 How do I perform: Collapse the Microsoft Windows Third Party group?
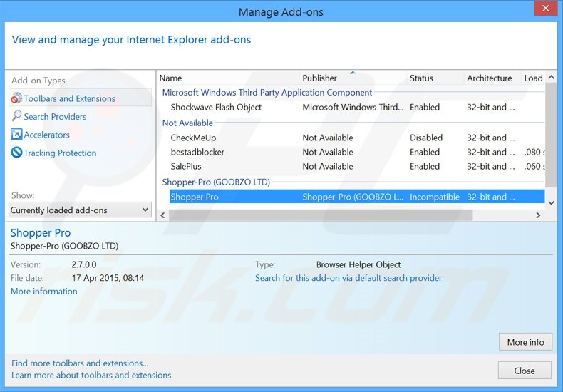[x=267, y=92]
